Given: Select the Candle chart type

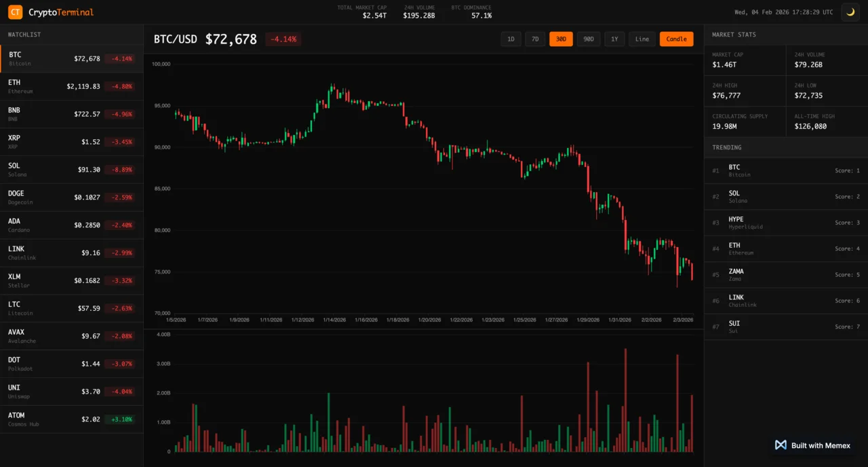Looking at the screenshot, I should pyautogui.click(x=676, y=39).
